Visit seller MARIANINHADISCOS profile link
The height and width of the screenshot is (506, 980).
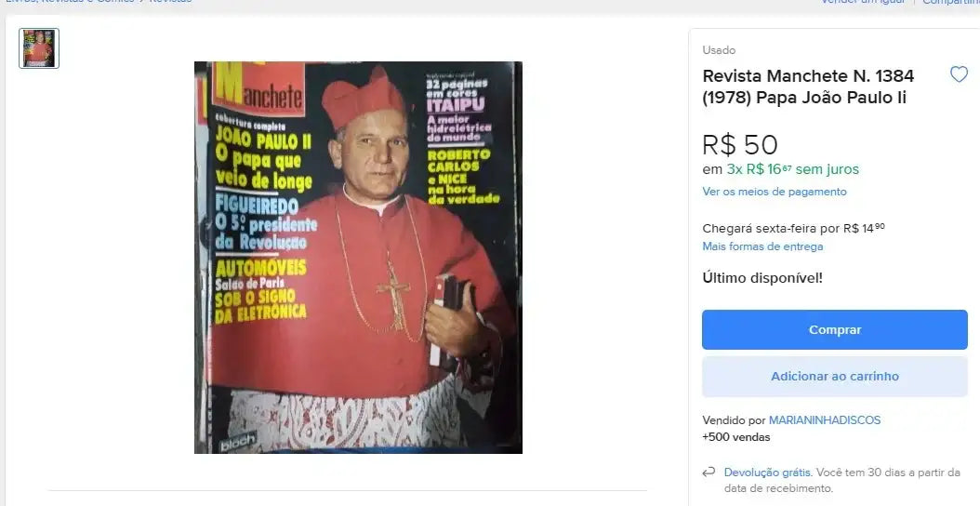point(825,420)
